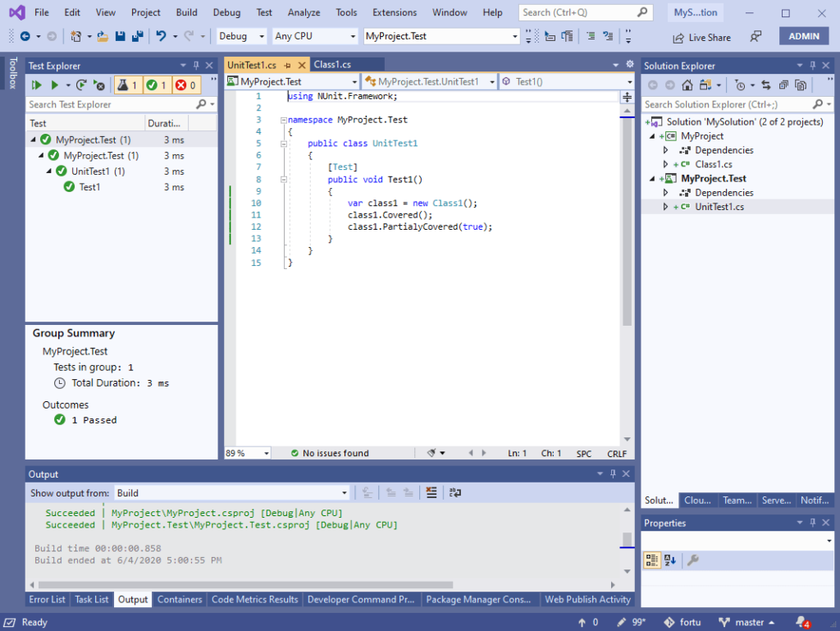Screen dimensions: 840x631
Task: Repeat the last test run
Action: (x=81, y=85)
